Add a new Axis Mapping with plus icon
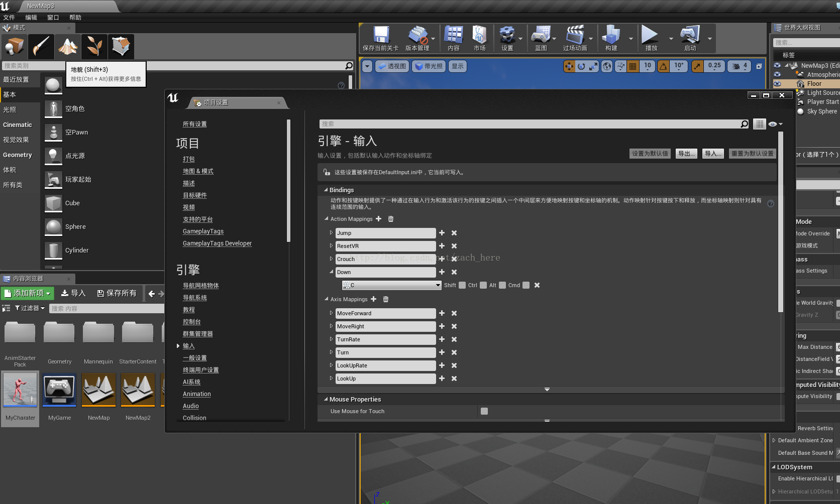840x504 pixels. 374,299
